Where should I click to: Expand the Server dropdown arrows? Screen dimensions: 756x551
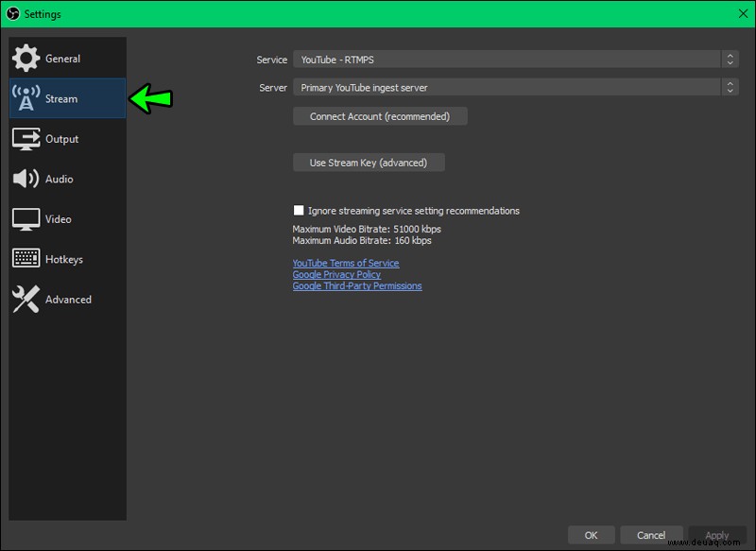(730, 87)
